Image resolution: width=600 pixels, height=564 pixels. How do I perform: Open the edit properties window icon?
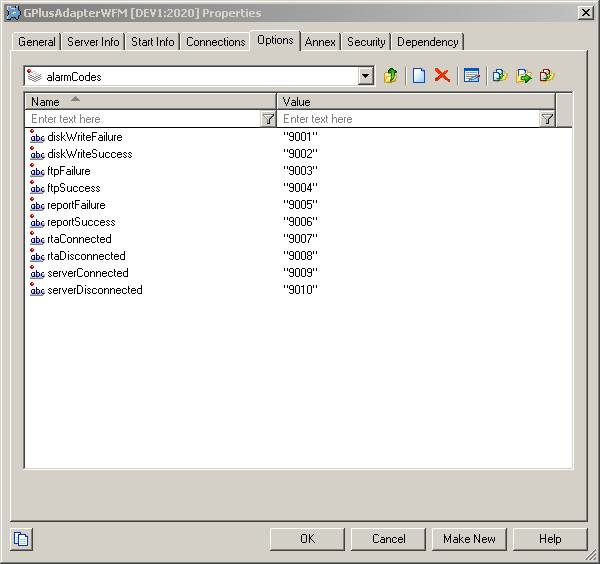pos(471,75)
